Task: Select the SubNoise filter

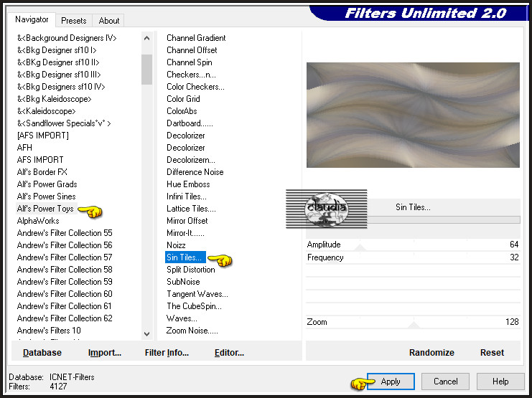Action: pyautogui.click(x=183, y=282)
